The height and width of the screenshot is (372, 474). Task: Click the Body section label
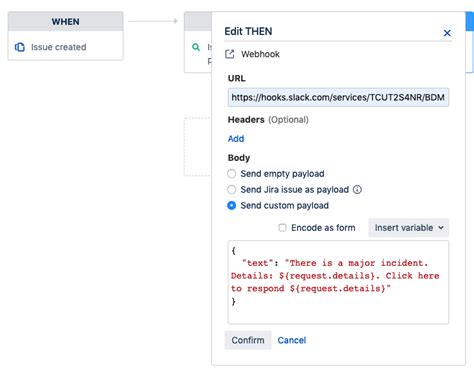[x=239, y=158]
